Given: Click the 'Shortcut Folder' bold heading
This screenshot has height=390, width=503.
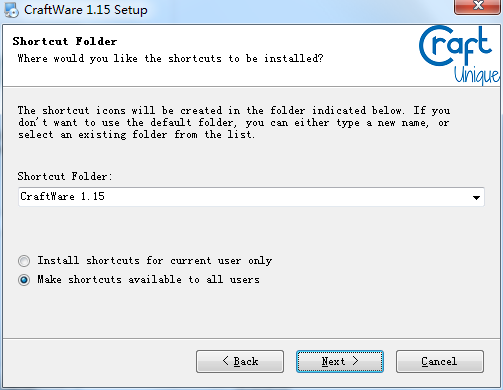Looking at the screenshot, I should (65, 41).
